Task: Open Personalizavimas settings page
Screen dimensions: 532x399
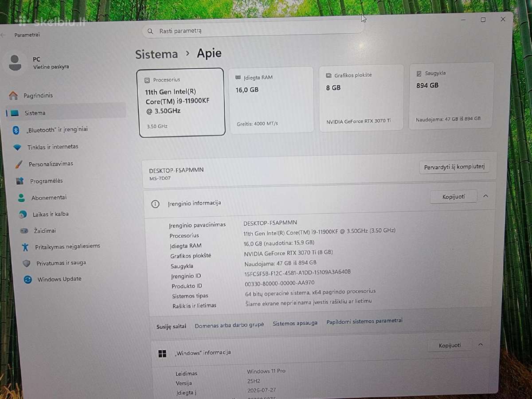Action: 51,164
